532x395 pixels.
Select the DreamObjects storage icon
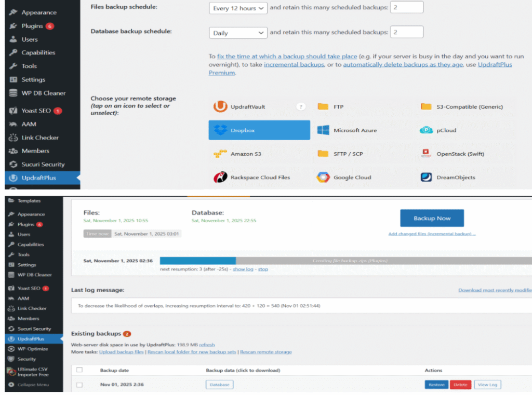[426, 178]
